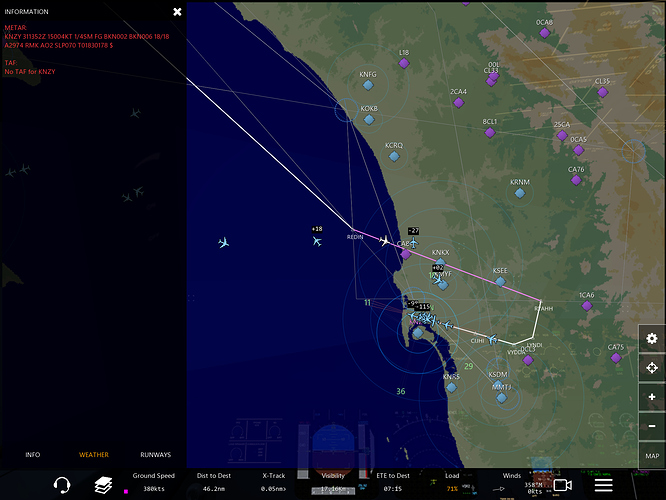Image resolution: width=666 pixels, height=500 pixels.
Task: Close the Information panel
Action: [177, 12]
